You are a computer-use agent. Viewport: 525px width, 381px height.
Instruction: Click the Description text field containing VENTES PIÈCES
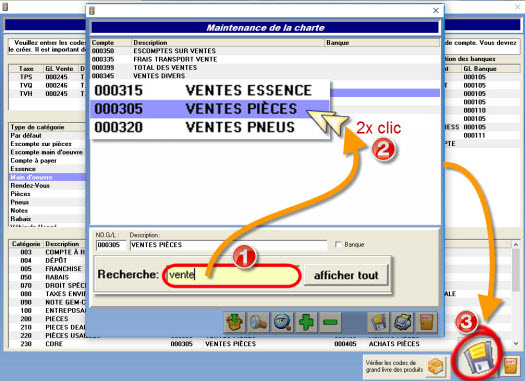point(228,245)
